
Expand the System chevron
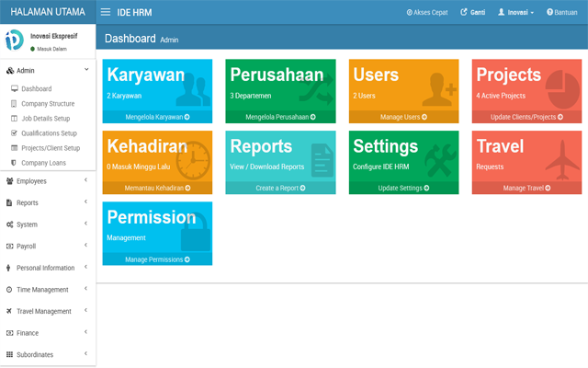click(x=85, y=224)
